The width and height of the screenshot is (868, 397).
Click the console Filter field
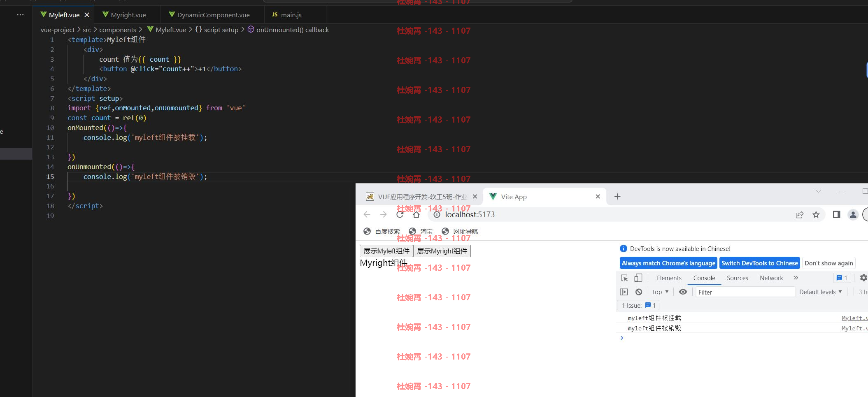745,292
